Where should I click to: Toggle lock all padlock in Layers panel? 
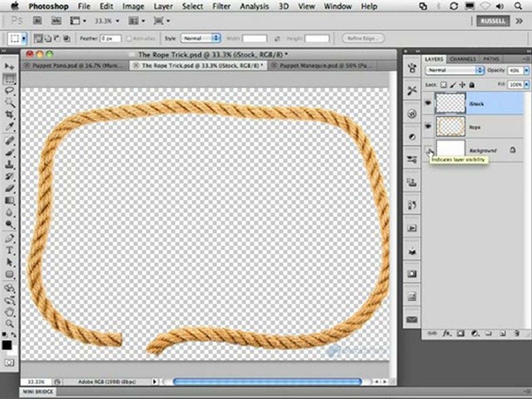[x=472, y=85]
